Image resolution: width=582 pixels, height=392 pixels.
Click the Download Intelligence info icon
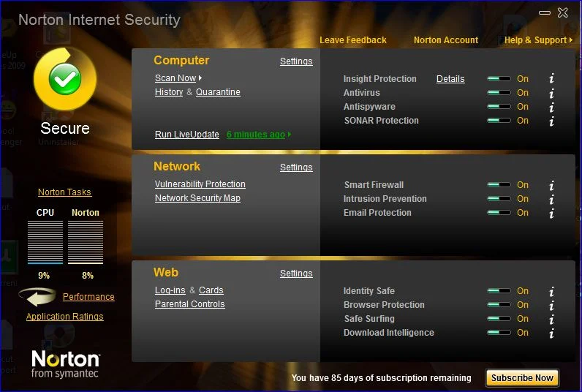[551, 333]
